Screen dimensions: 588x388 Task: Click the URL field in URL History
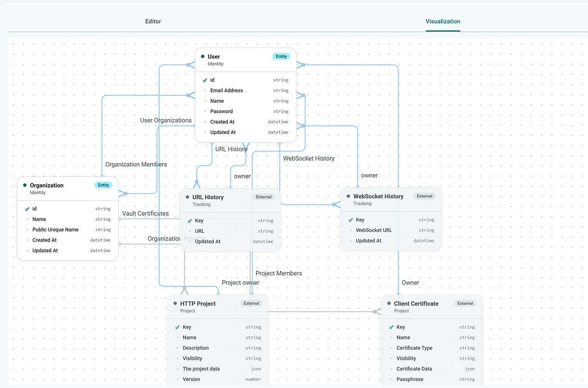coord(230,231)
